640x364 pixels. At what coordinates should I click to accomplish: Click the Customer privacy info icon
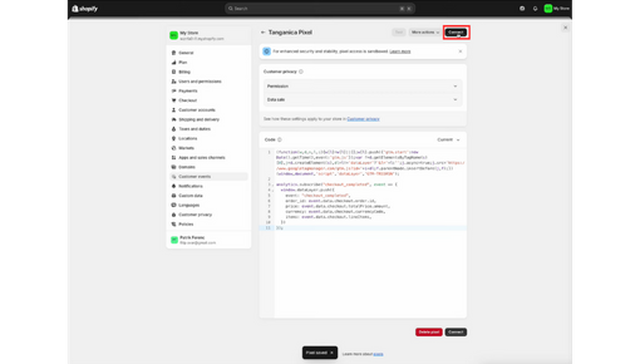pos(301,71)
